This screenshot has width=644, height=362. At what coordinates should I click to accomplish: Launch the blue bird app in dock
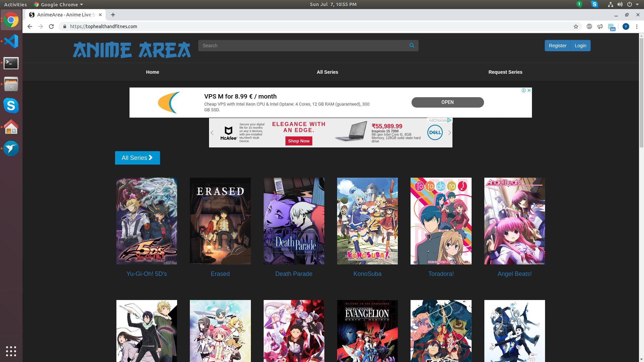(x=11, y=148)
